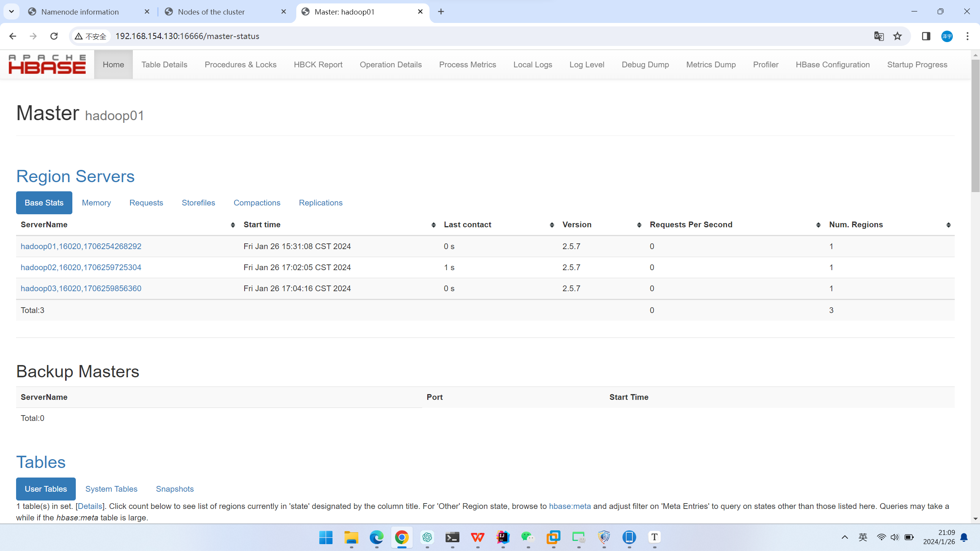Open IntelliJ IDEA from taskbar
Image resolution: width=980 pixels, height=551 pixels.
[503, 537]
